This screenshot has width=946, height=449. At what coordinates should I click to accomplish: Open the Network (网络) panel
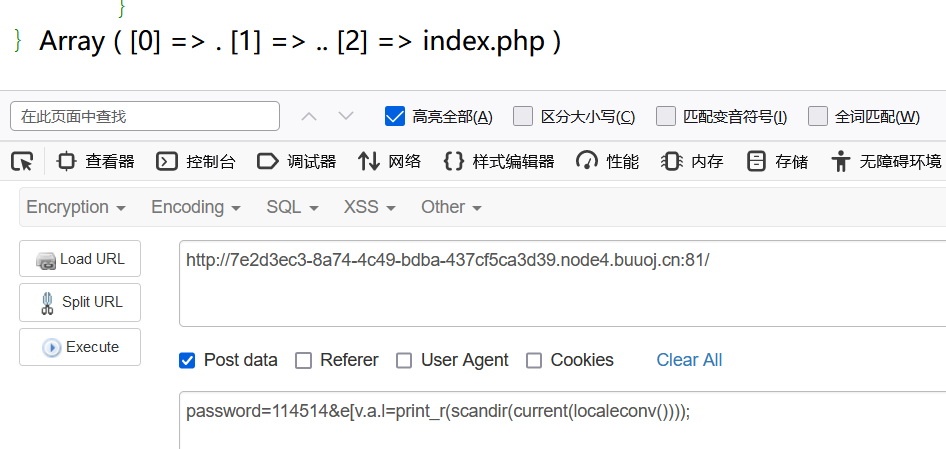(389, 162)
